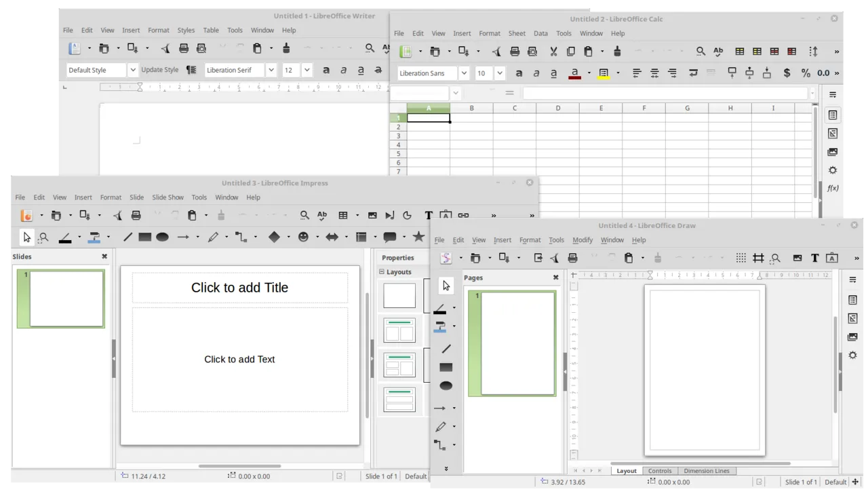Switch to Dimension Lines tab in Draw

707,470
